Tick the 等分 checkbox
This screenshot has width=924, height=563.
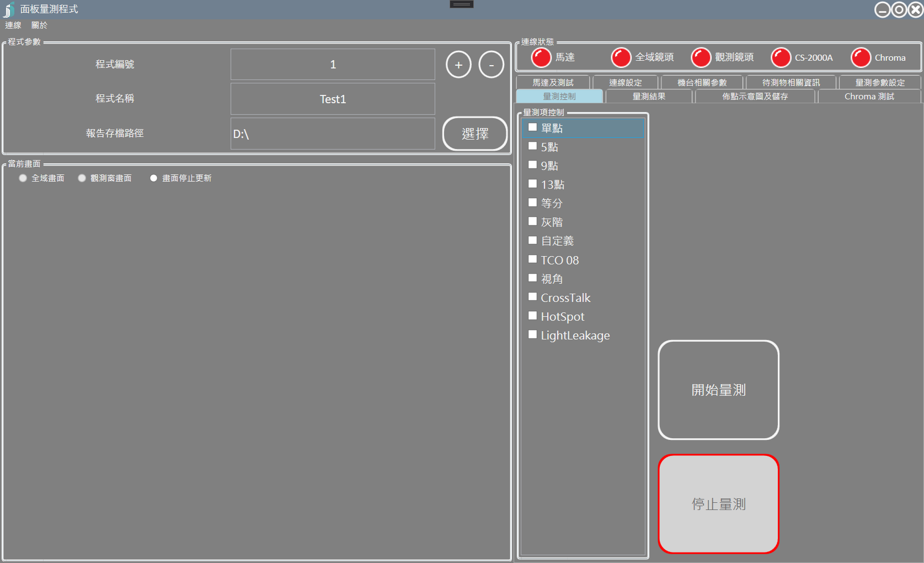pyautogui.click(x=533, y=203)
